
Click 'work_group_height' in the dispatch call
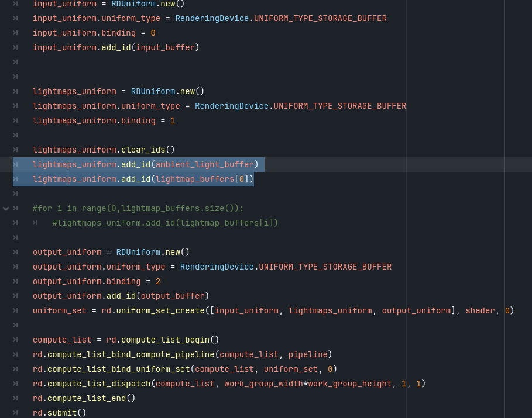(349, 384)
